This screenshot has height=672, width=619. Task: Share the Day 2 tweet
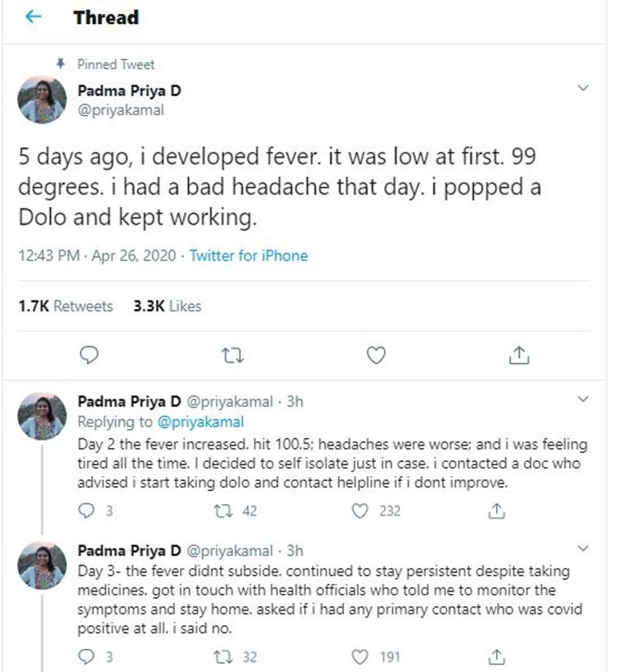497,511
